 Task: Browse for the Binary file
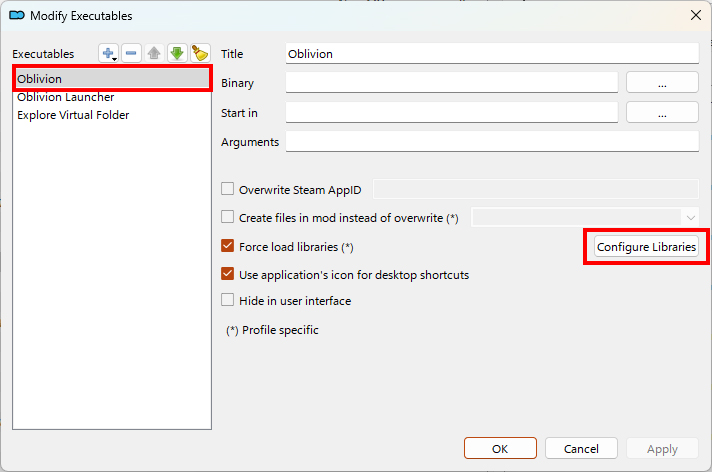(662, 83)
